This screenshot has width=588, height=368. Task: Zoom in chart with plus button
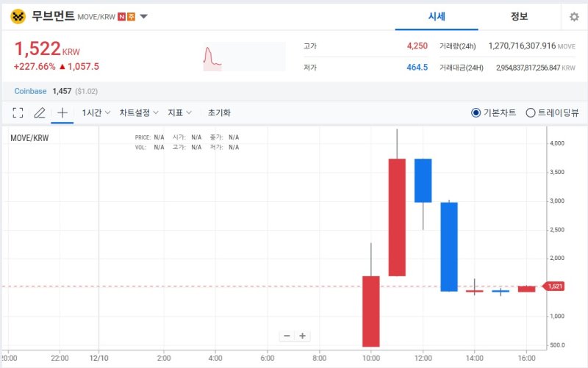pos(302,336)
